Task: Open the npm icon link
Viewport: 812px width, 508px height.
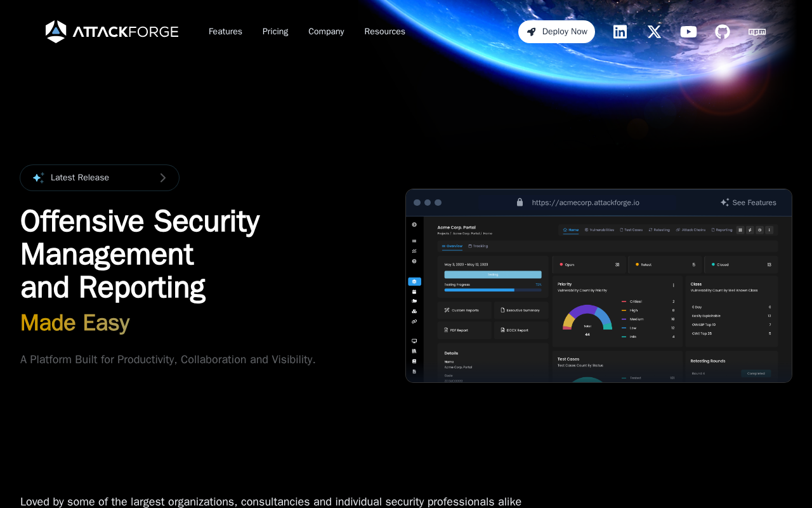Action: click(x=757, y=32)
